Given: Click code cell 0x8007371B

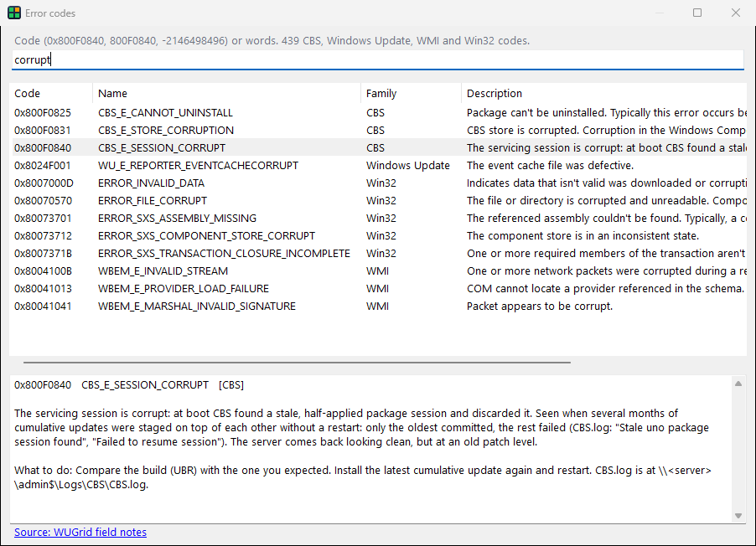Looking at the screenshot, I should click(x=43, y=254).
